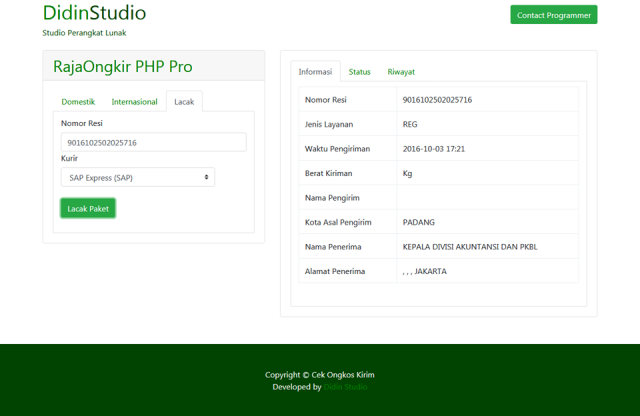Click the dropdown arrow on Kurir selector

point(207,177)
